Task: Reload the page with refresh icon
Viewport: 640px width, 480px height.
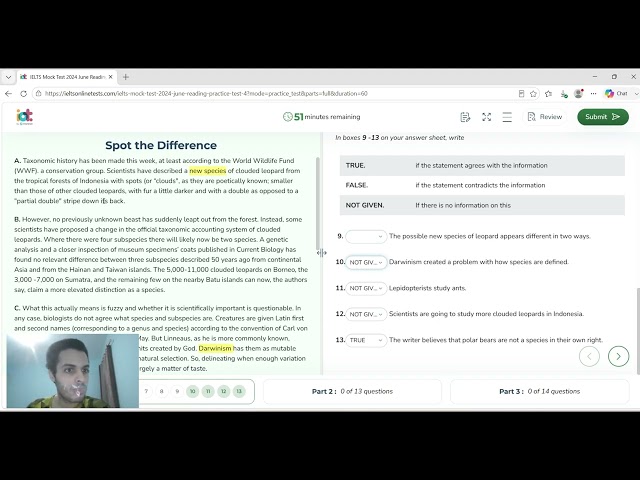Action: 24,93
